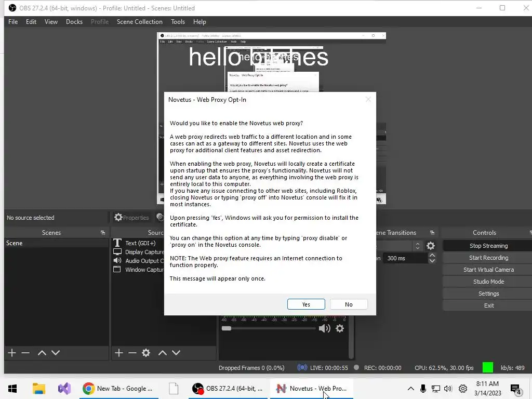Open the View menu in OBS
532x399 pixels.
(x=51, y=22)
